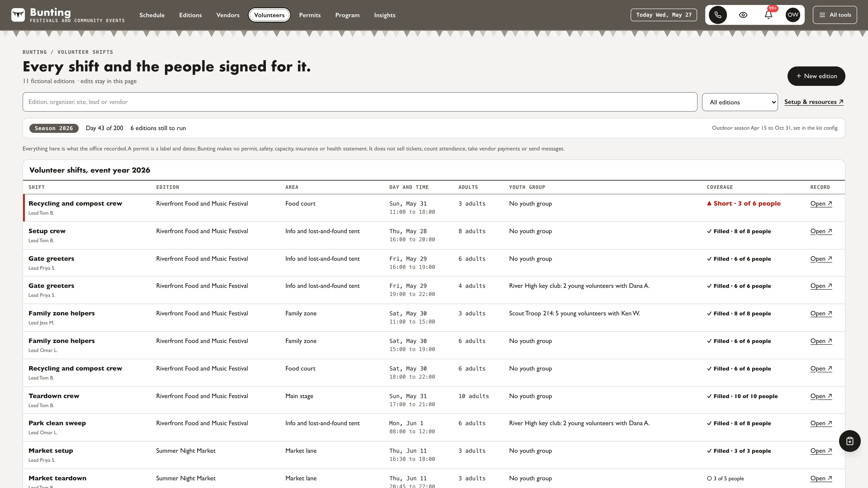Select the Volunteers tab
The height and width of the screenshot is (488, 868).
coord(269,15)
